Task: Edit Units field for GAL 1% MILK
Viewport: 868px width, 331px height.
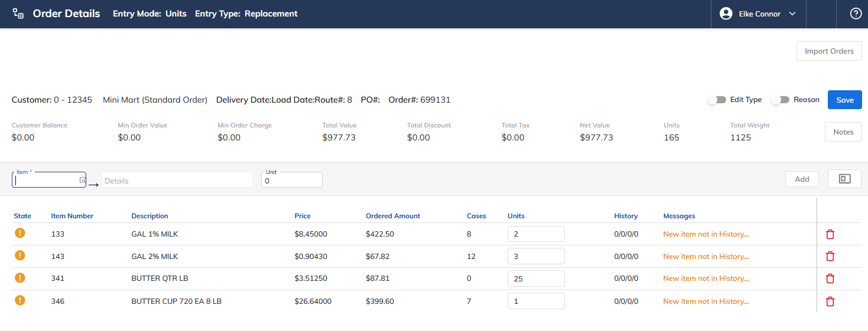Action: [x=536, y=234]
